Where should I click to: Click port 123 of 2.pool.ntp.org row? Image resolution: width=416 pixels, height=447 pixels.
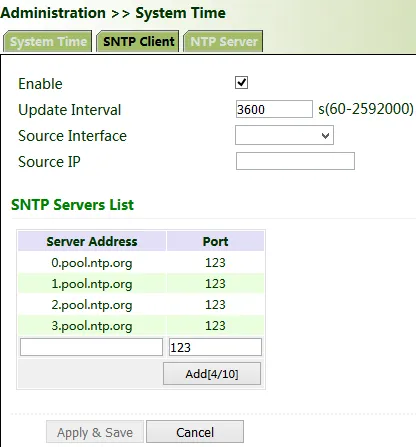click(215, 305)
